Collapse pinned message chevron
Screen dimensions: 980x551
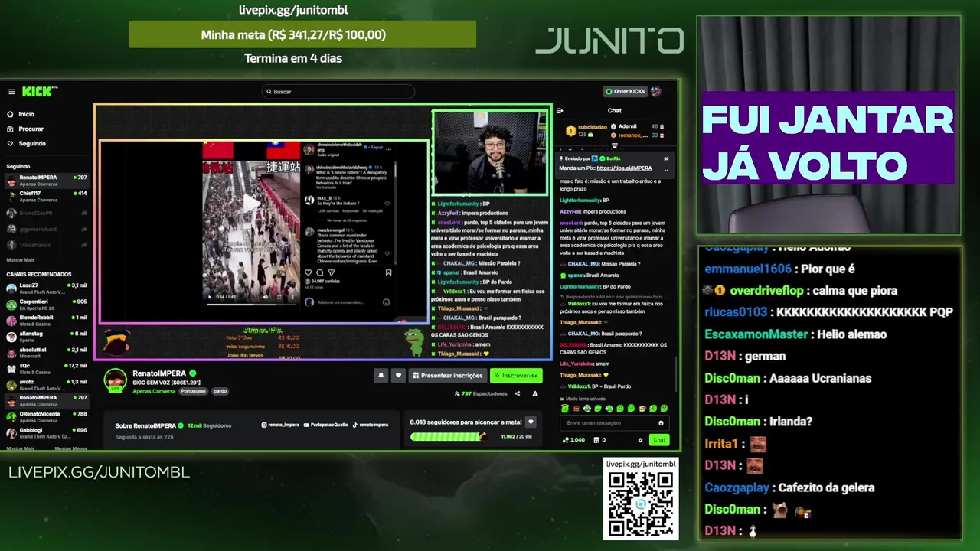click(665, 170)
